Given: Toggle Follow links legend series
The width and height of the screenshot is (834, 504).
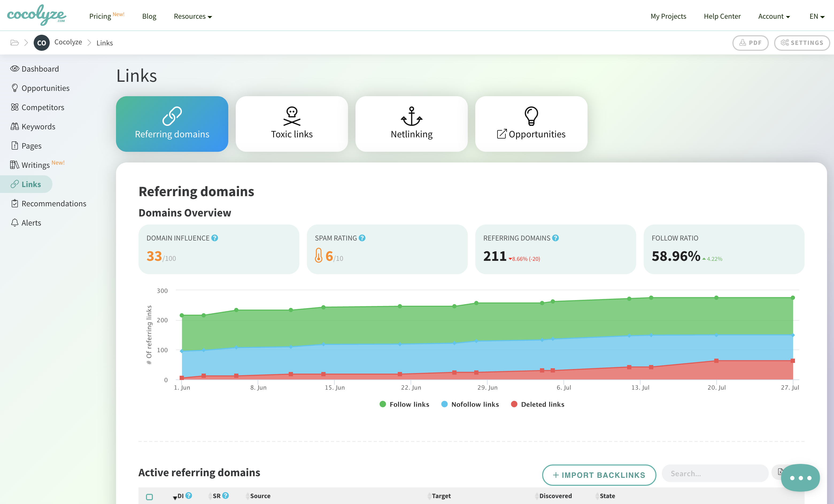Looking at the screenshot, I should 404,404.
